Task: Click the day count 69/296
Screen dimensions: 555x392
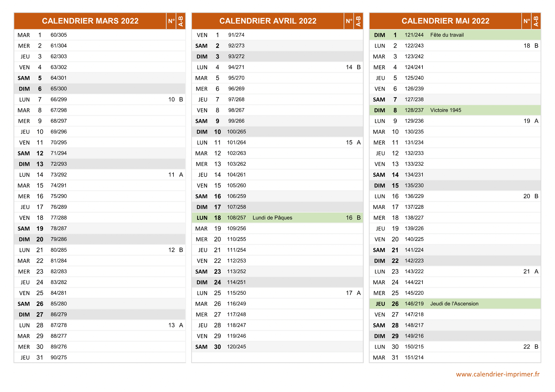Action: (59, 132)
